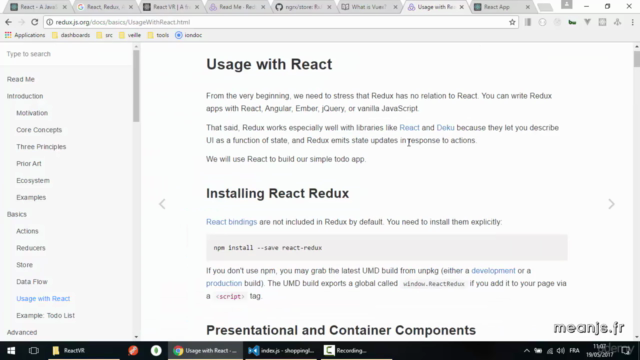Open the Advanced section in sidebar

22,332
